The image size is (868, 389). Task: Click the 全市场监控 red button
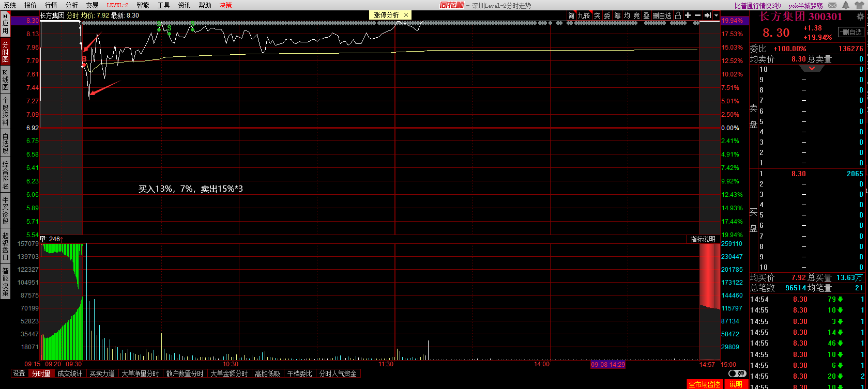704,384
